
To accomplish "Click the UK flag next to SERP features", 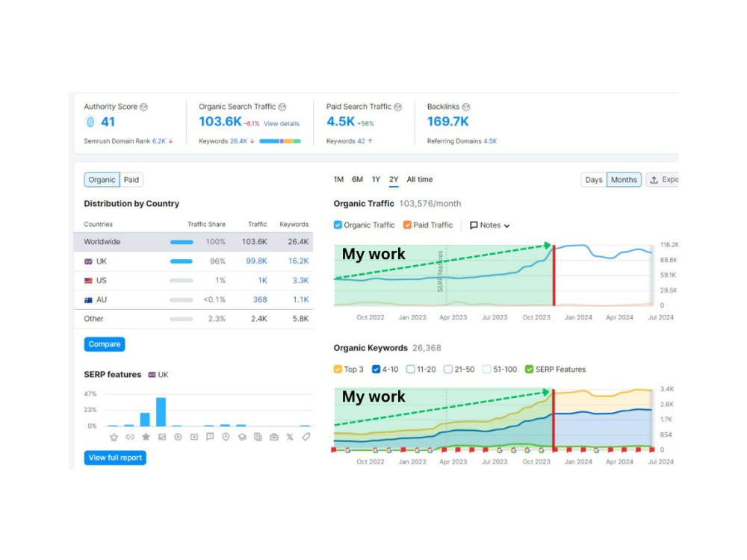I will pyautogui.click(x=152, y=375).
